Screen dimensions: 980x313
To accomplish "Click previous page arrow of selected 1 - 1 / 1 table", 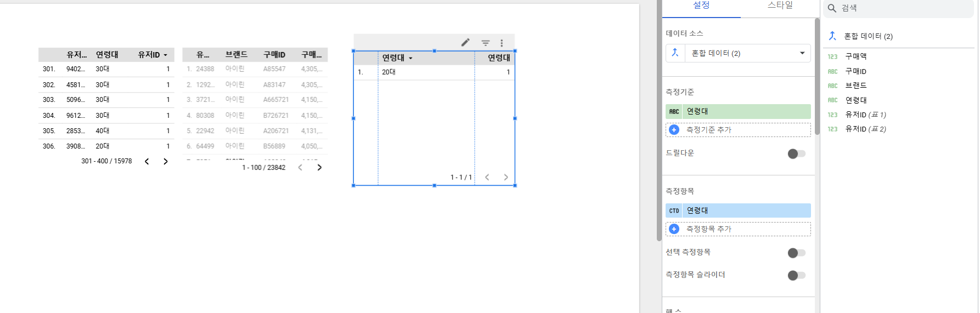I will pos(487,177).
